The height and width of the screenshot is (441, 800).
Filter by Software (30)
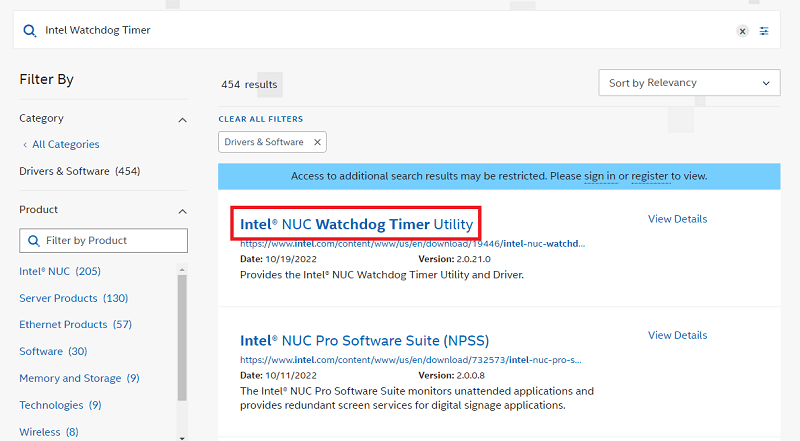coord(53,351)
